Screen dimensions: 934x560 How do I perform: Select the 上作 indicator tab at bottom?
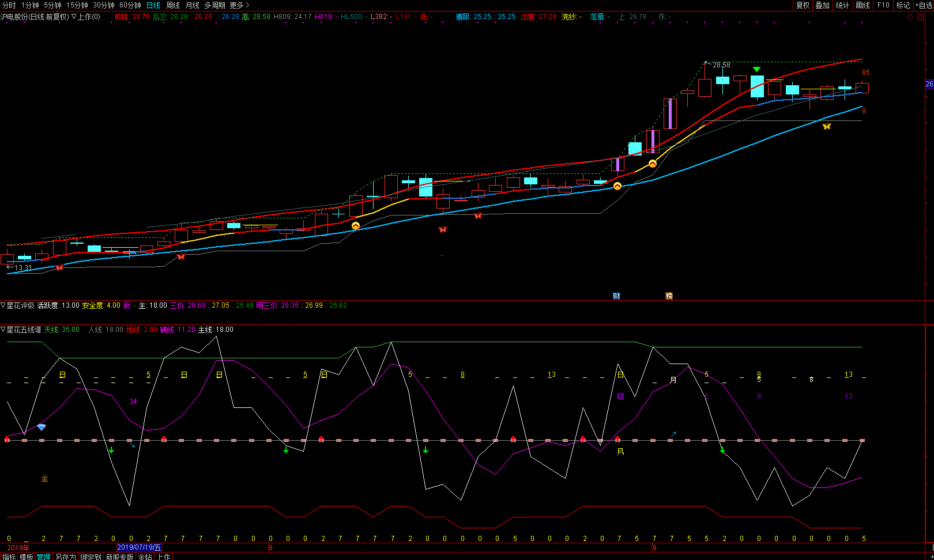tap(164, 557)
